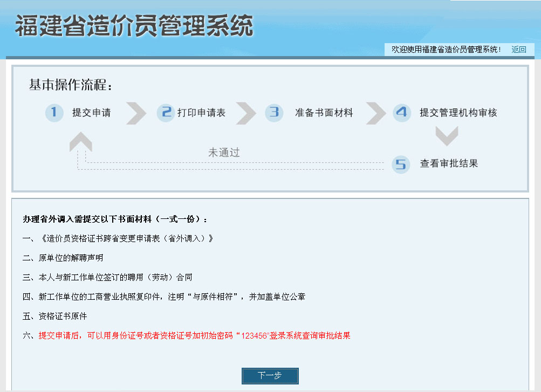
Task: Click the step 4 number circle icon
Action: 401,113
